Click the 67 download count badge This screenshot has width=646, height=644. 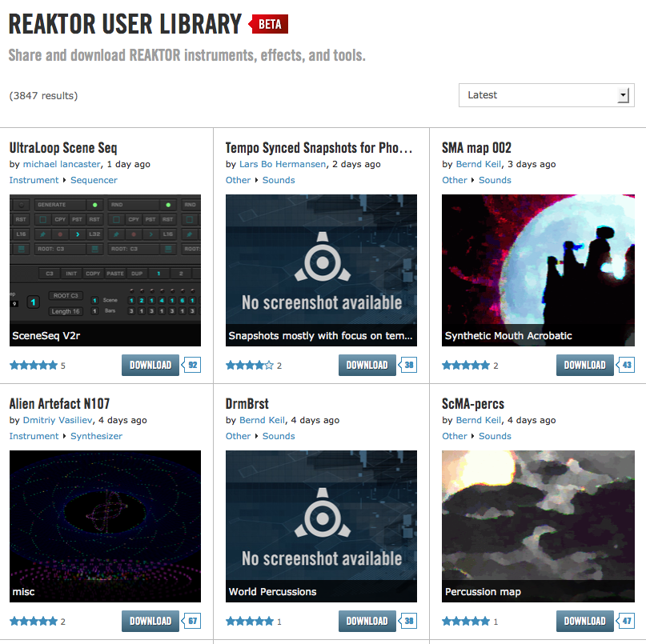click(191, 621)
